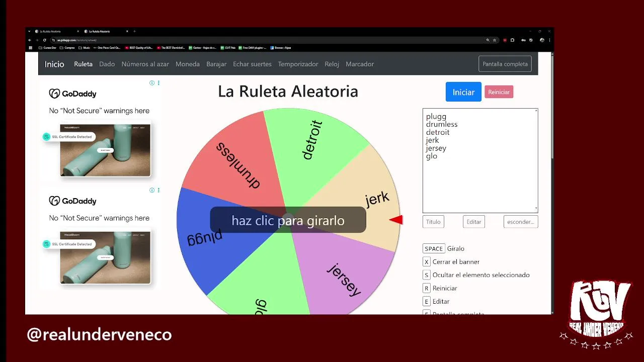The image size is (644, 362).
Task: Click the bottom GoDaddy ad info icon
Action: pyautogui.click(x=152, y=190)
